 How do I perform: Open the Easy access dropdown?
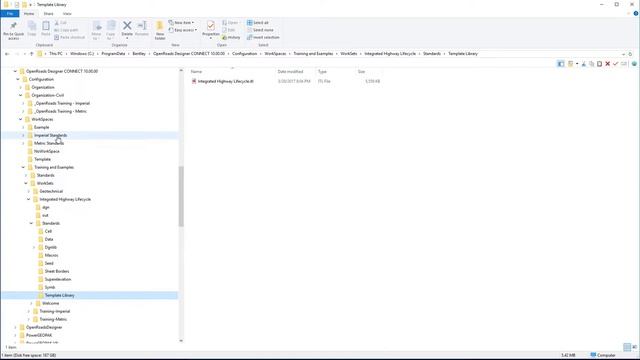[183, 30]
